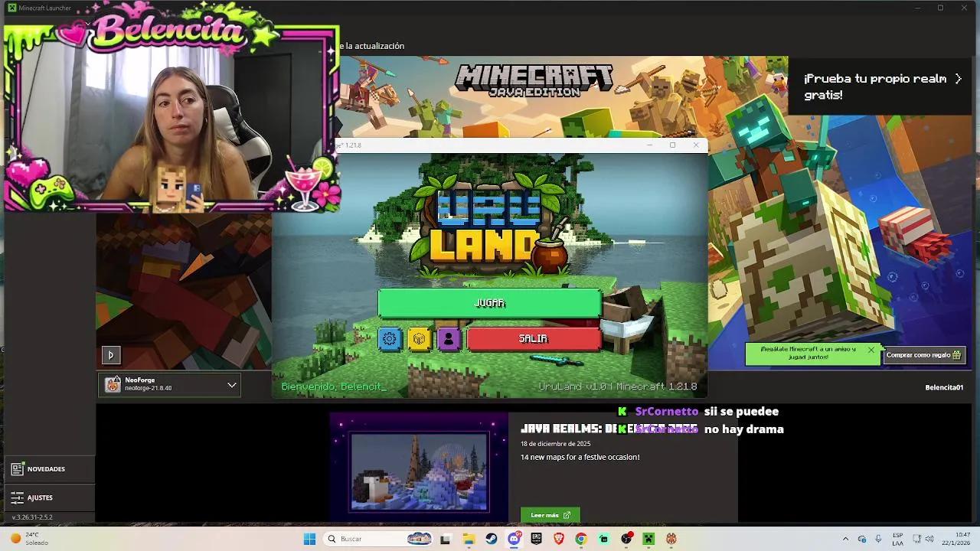Open OBS Studio from the taskbar
Screen dimensions: 980x551
coord(627,540)
